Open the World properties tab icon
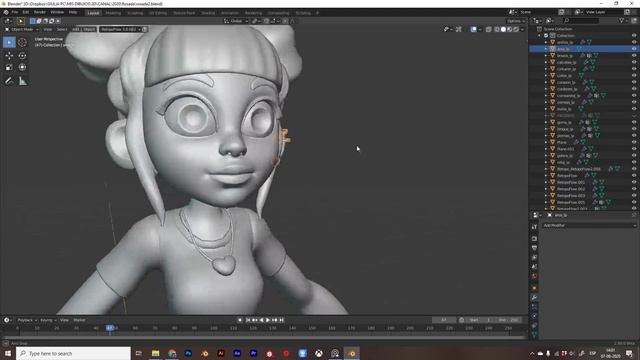Viewport: 640px width, 360px height. click(534, 276)
